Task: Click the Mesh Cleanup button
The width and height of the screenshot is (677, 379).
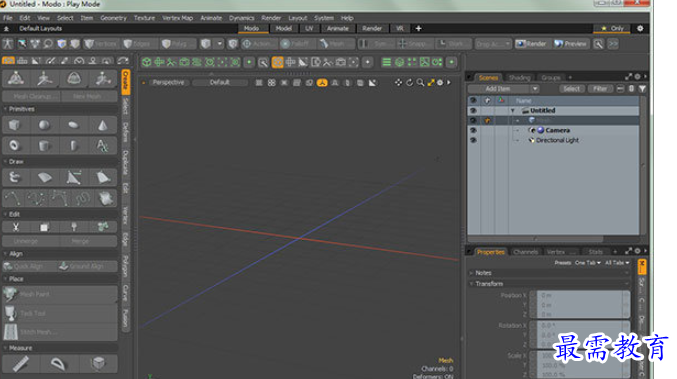Action: pos(32,96)
